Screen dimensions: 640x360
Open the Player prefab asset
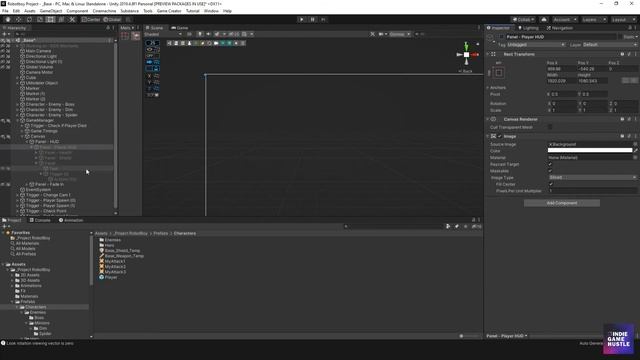tap(108, 277)
